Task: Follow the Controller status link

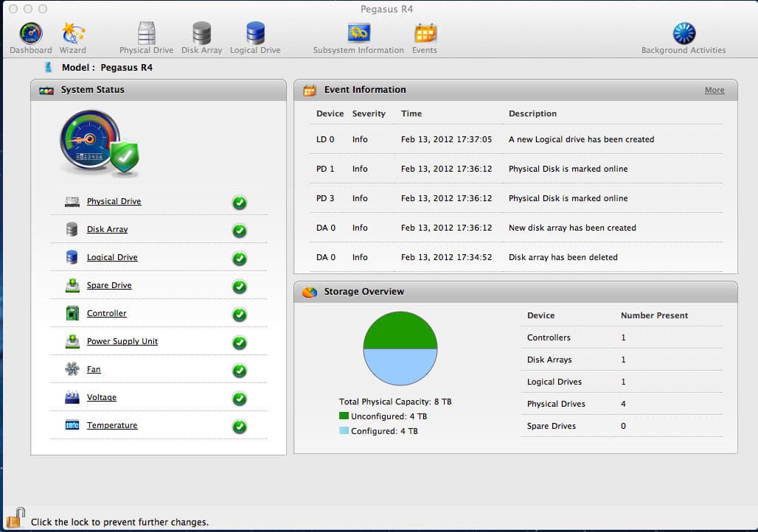Action: (x=106, y=314)
